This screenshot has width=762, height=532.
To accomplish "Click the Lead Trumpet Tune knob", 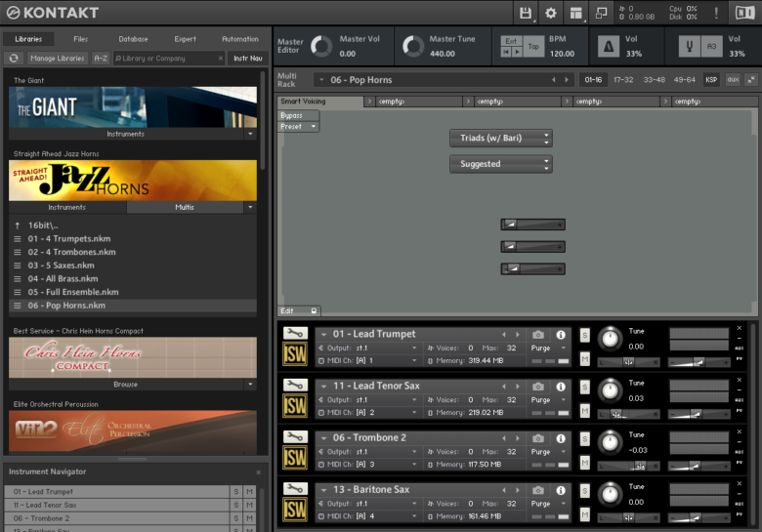I will (x=610, y=339).
